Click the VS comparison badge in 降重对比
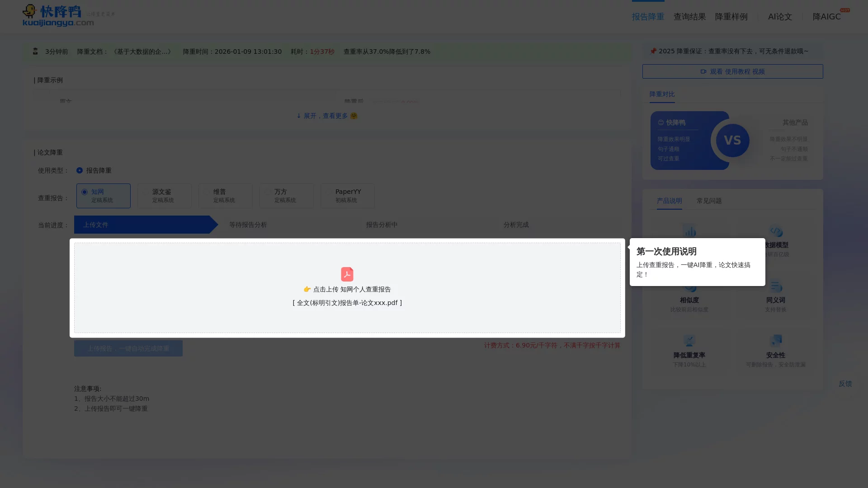Viewport: 868px width, 488px height. point(732,140)
